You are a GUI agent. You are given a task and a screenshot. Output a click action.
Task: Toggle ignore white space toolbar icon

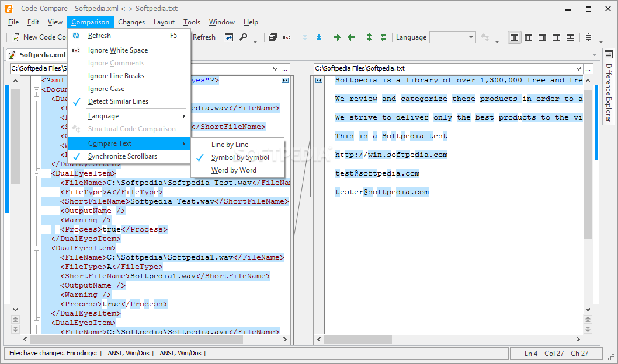[287, 37]
